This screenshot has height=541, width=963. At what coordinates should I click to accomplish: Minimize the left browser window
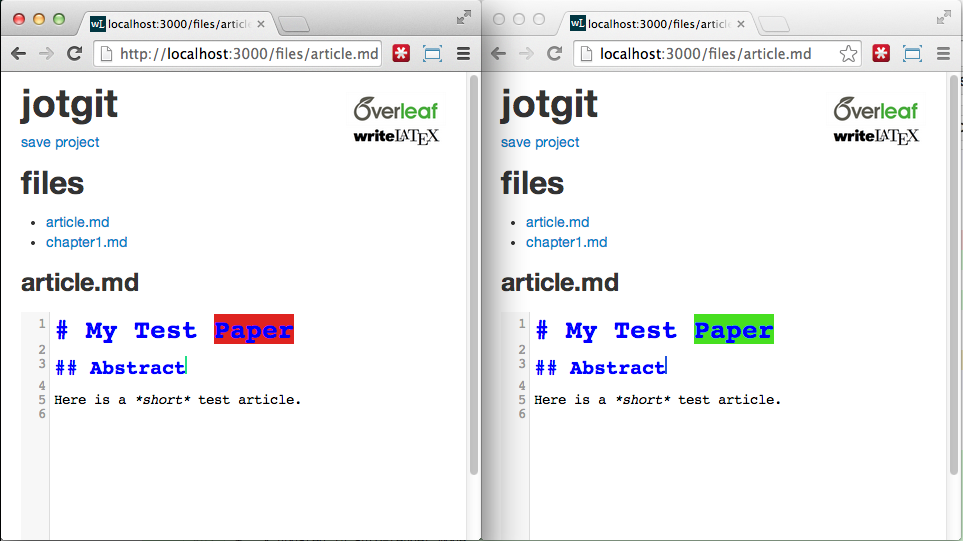coord(39,19)
